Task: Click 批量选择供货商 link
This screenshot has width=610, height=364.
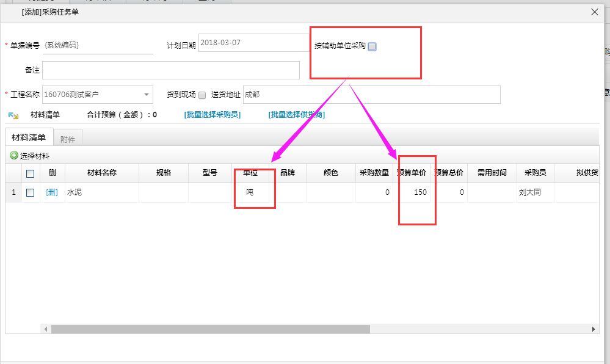Action: tap(296, 115)
